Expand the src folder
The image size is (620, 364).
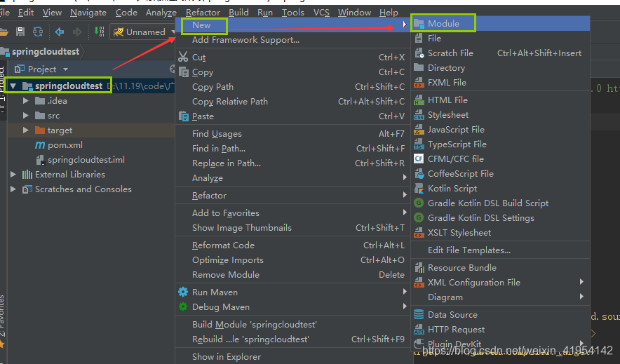pyautogui.click(x=26, y=116)
